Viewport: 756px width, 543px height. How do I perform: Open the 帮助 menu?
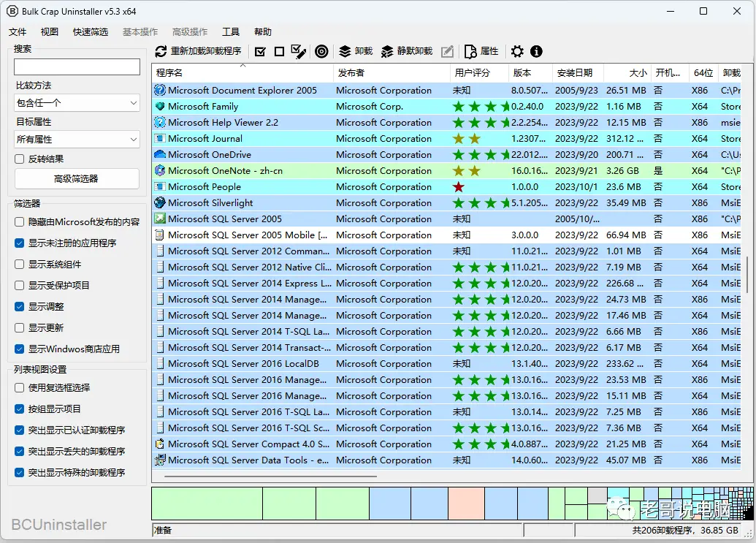tap(263, 32)
